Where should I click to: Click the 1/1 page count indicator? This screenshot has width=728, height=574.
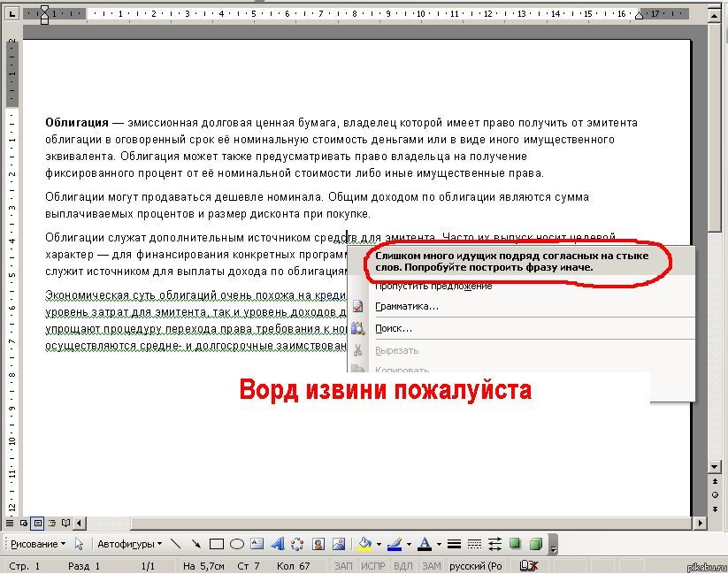click(x=148, y=566)
